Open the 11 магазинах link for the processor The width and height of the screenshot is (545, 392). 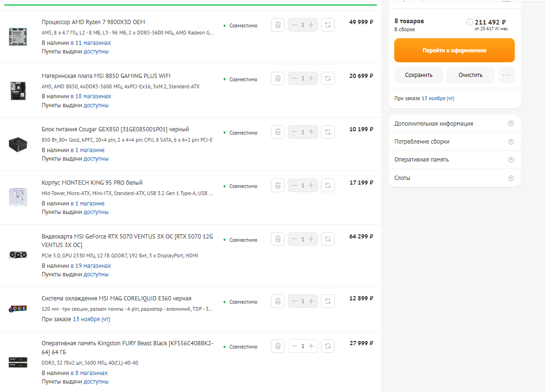[93, 43]
